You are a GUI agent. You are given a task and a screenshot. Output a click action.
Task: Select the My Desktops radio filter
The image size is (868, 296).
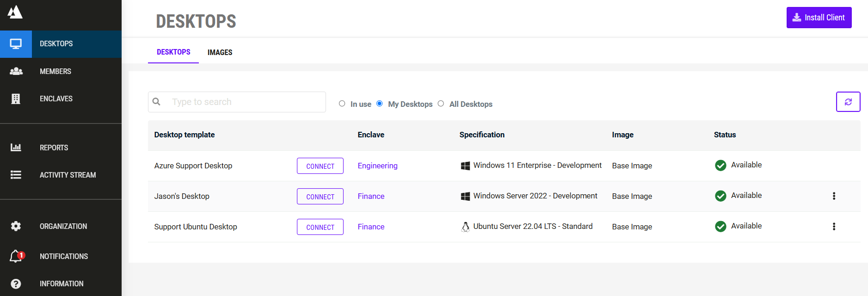click(380, 104)
